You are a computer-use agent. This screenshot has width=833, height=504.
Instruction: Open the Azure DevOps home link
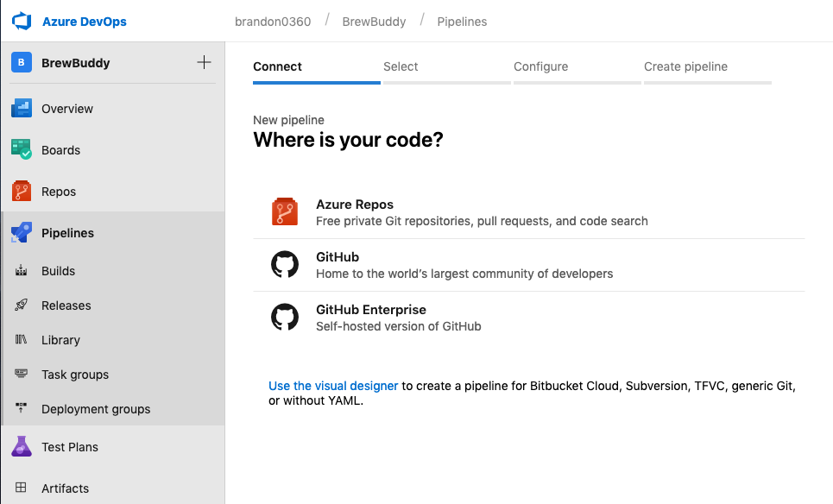coord(85,22)
